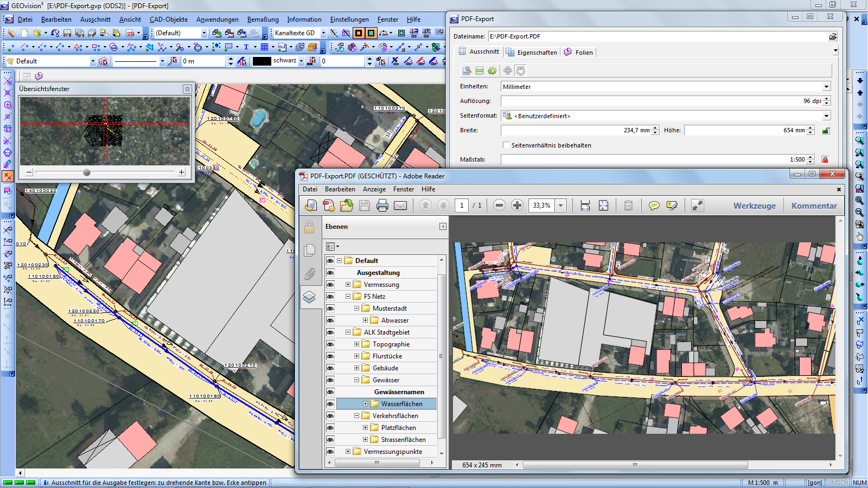Viewport: 868px width, 488px height.
Task: Click the red scale lock icon beside Maßstab
Action: (x=825, y=159)
